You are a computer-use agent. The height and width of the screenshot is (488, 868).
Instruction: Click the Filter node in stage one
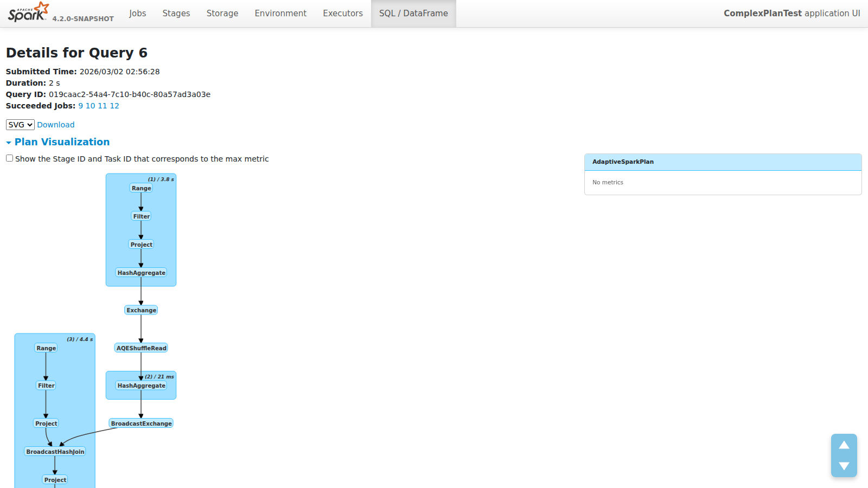coord(141,216)
